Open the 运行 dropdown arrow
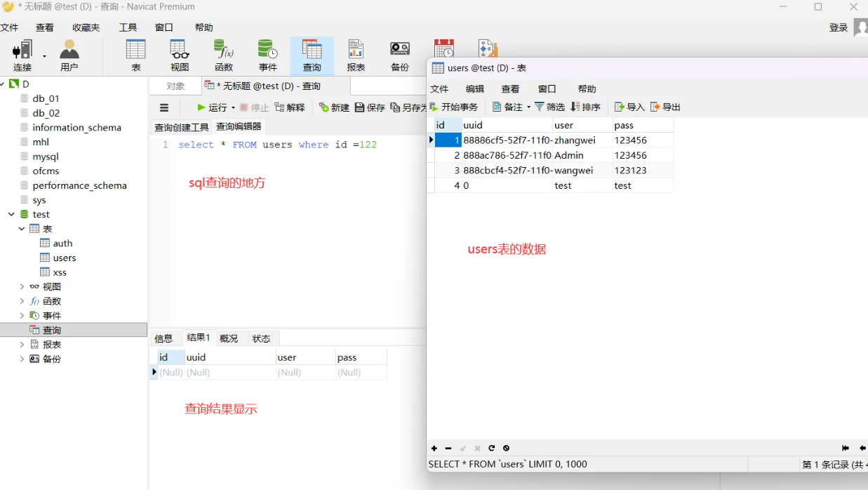Image resolution: width=868 pixels, height=490 pixels. pos(232,108)
